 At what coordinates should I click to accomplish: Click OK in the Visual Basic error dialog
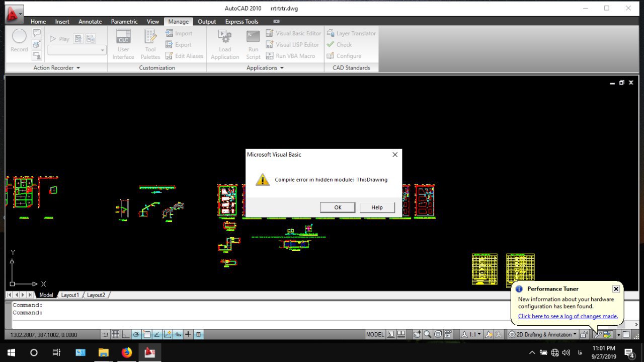click(x=338, y=207)
